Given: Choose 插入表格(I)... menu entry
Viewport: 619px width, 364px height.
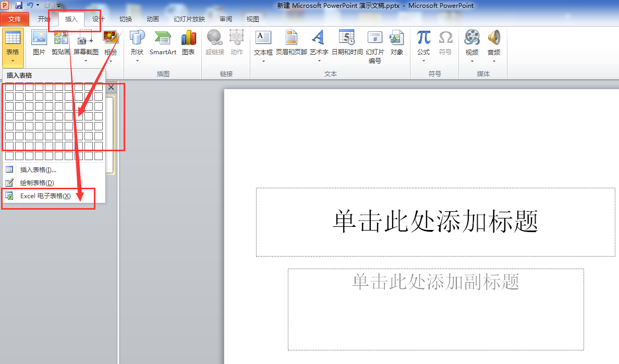Looking at the screenshot, I should 38,169.
